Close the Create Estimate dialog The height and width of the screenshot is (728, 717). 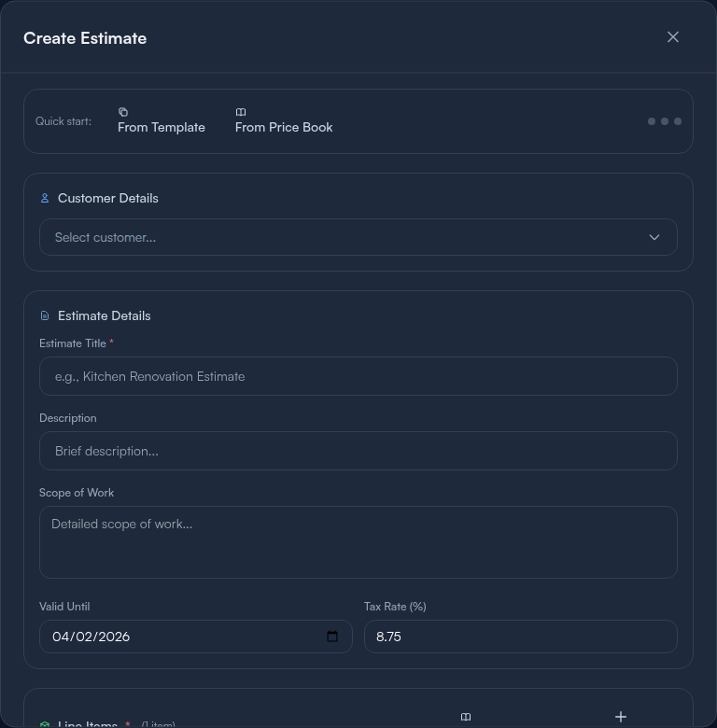673,37
